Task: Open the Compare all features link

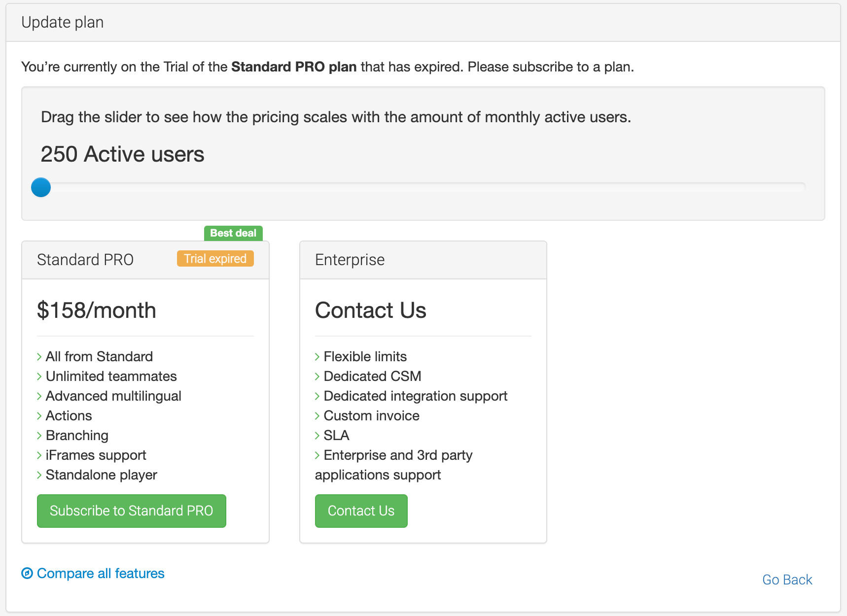Action: click(101, 573)
